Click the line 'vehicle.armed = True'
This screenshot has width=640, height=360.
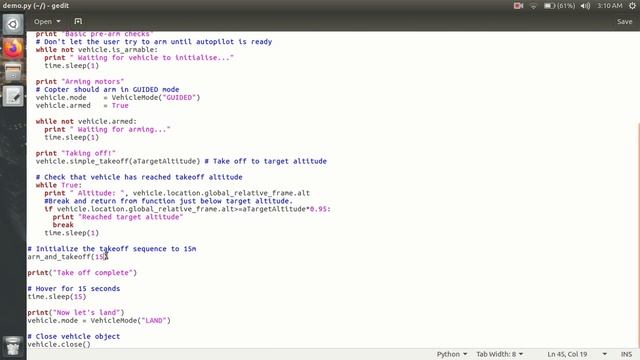(x=82, y=105)
